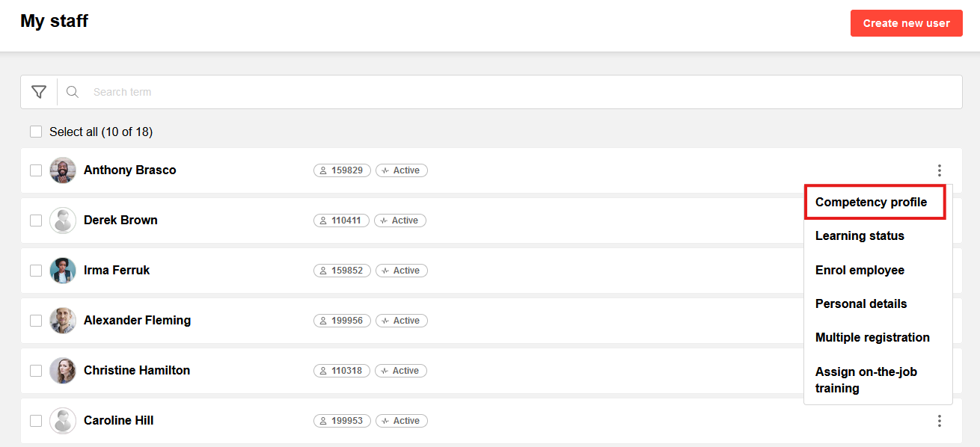This screenshot has height=447, width=980.
Task: Click Derek Brown's placeholder avatar
Action: point(63,221)
